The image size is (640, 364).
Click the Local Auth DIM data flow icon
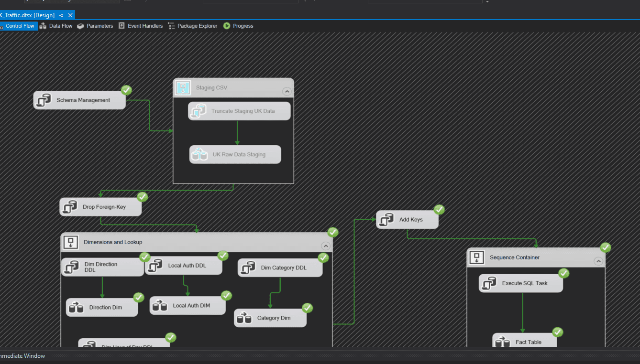pyautogui.click(x=160, y=305)
